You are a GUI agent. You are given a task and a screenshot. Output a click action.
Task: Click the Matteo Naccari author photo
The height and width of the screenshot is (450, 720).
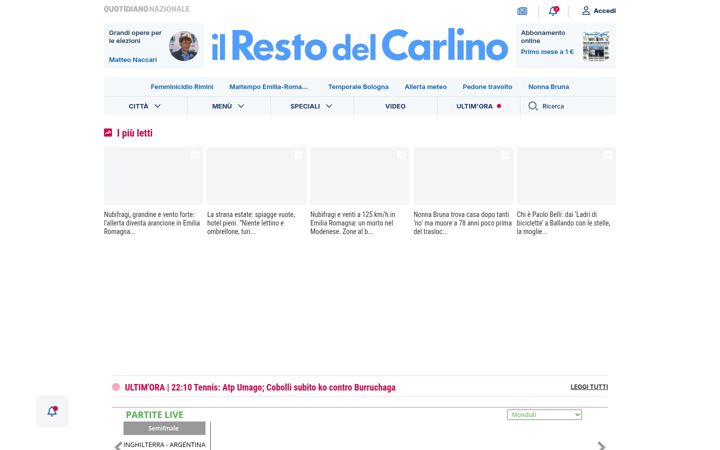tap(184, 46)
